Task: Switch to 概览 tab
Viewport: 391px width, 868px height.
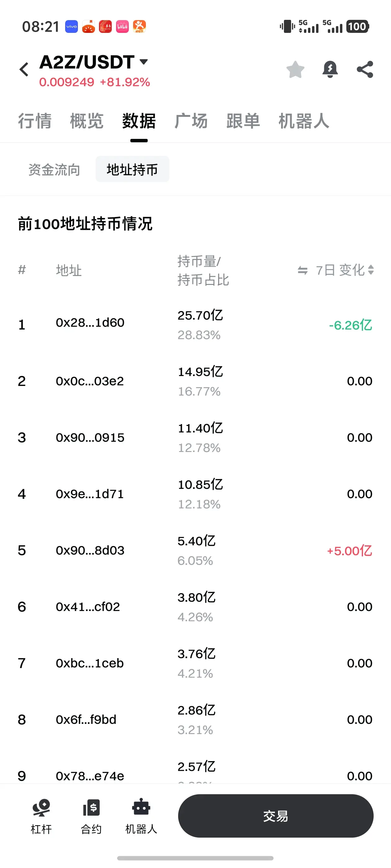Action: click(x=87, y=121)
